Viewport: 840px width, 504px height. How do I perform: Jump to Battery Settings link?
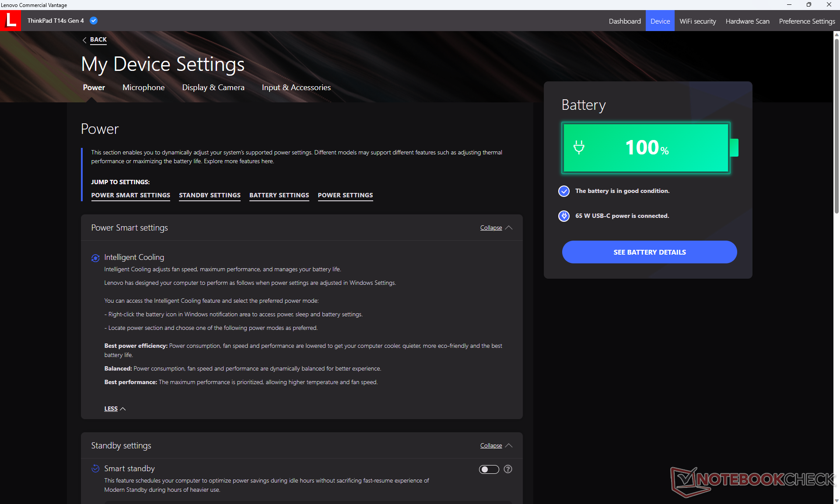[279, 195]
